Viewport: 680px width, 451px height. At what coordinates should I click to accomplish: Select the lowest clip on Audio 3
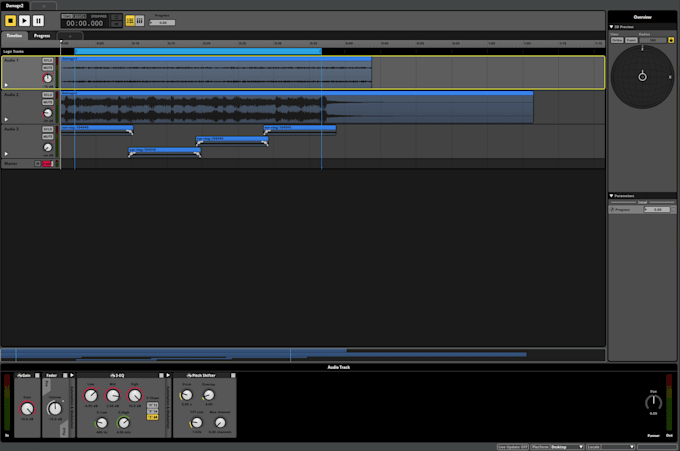pyautogui.click(x=165, y=152)
